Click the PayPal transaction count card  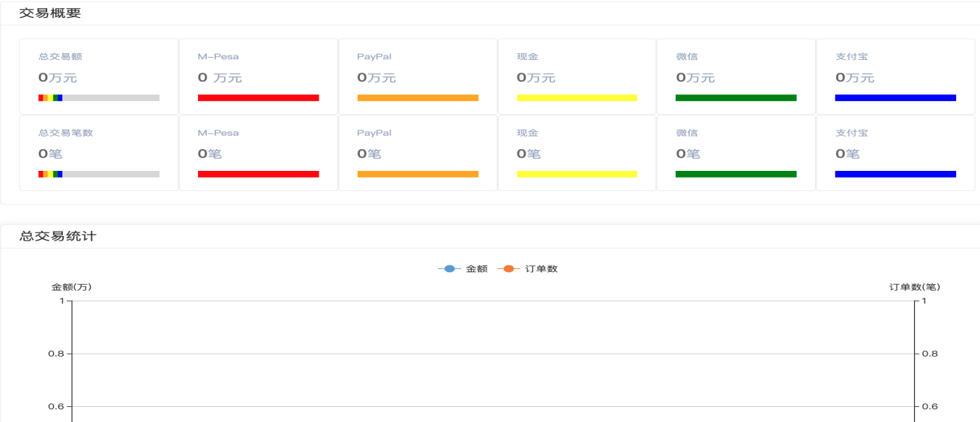pos(418,152)
